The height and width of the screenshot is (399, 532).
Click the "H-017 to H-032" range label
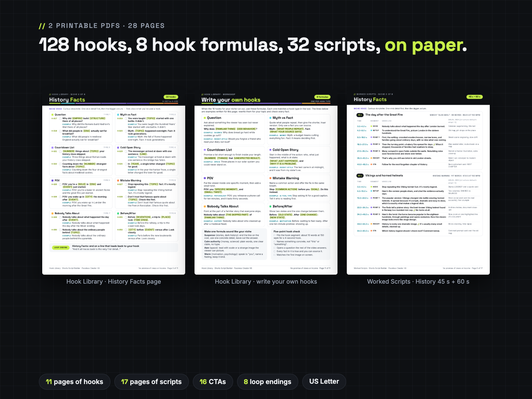170,101
